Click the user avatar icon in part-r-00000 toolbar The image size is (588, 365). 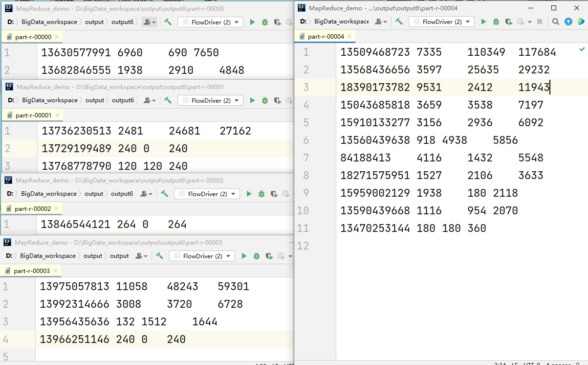147,22
